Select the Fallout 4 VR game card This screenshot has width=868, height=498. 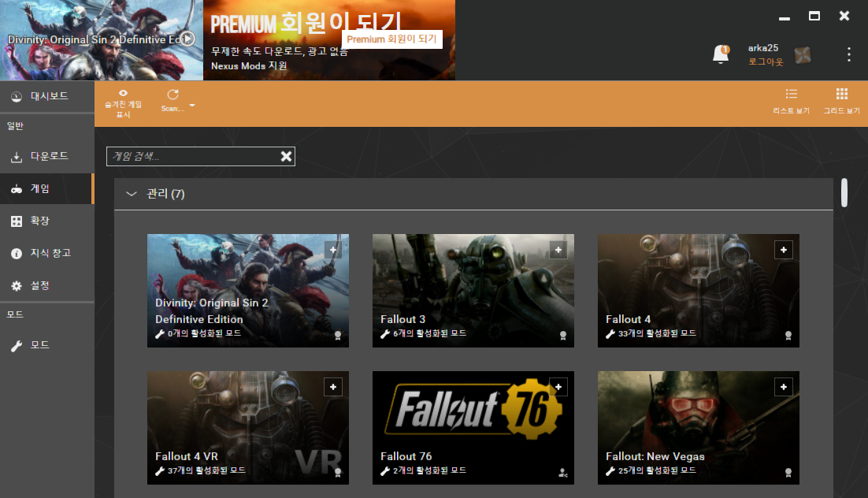click(248, 428)
